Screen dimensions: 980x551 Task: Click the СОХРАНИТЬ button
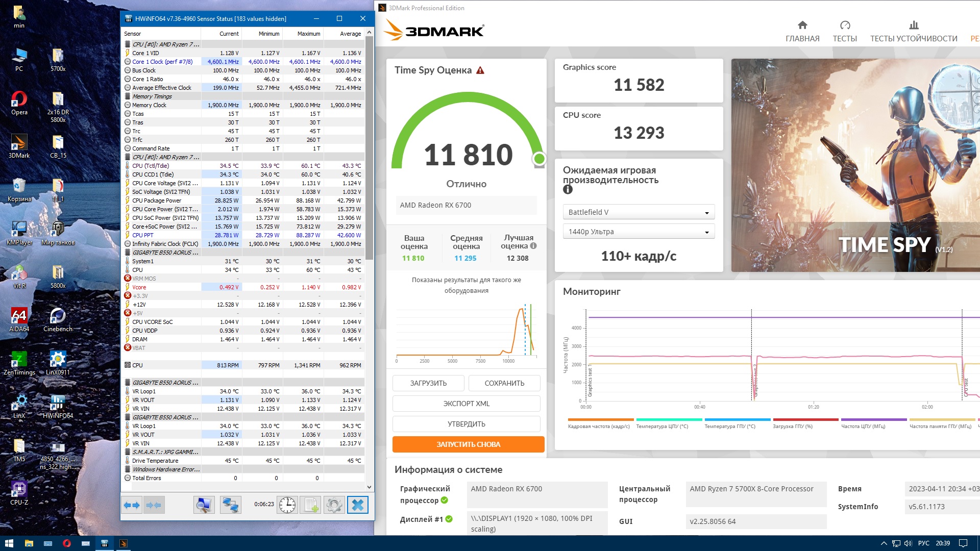tap(504, 383)
